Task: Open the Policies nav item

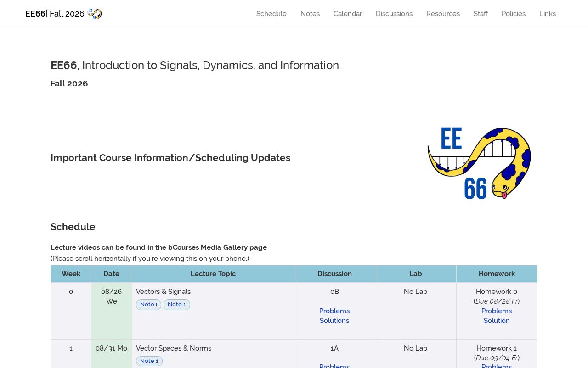Action: pyautogui.click(x=514, y=14)
